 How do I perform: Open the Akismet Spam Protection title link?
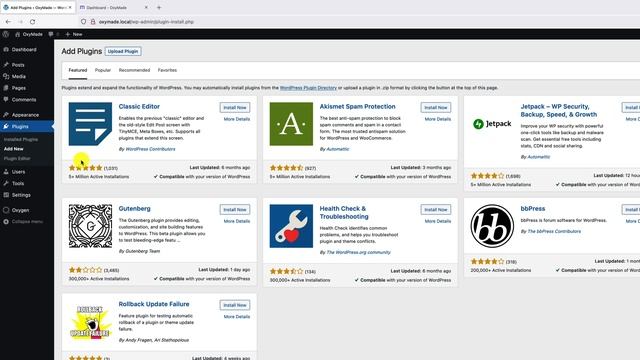coord(358,107)
